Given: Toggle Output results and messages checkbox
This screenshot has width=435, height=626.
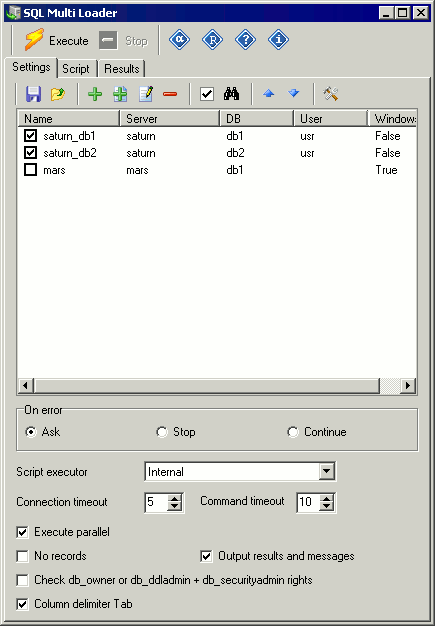Looking at the screenshot, I should (206, 556).
